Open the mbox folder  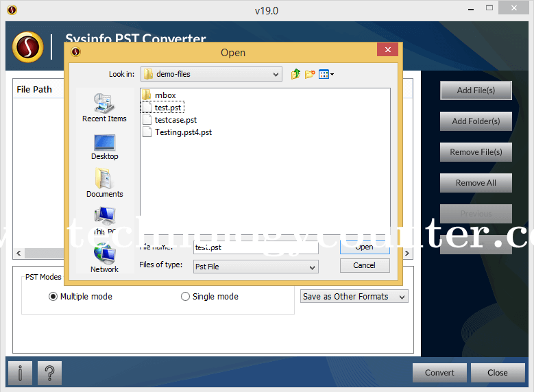pos(159,95)
